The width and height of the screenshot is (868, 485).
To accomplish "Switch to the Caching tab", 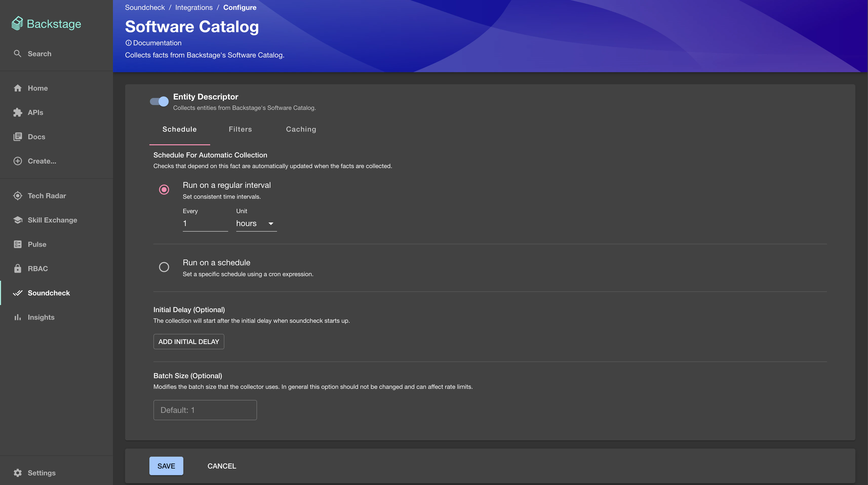I will [x=301, y=129].
